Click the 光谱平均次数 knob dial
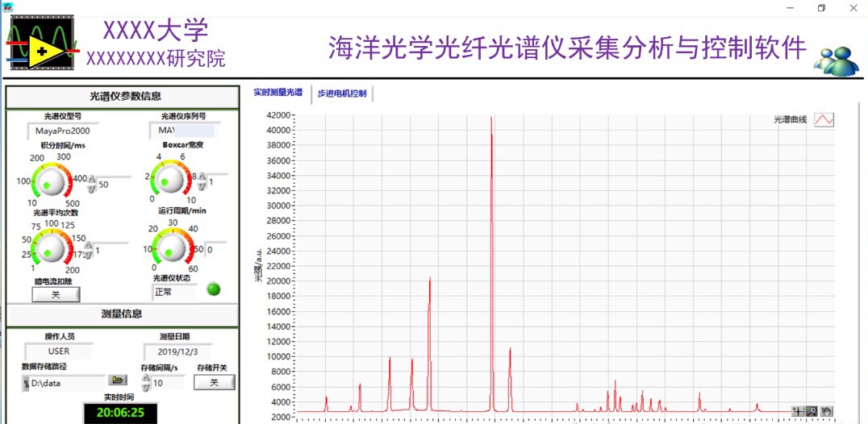868x424 pixels. tap(52, 247)
